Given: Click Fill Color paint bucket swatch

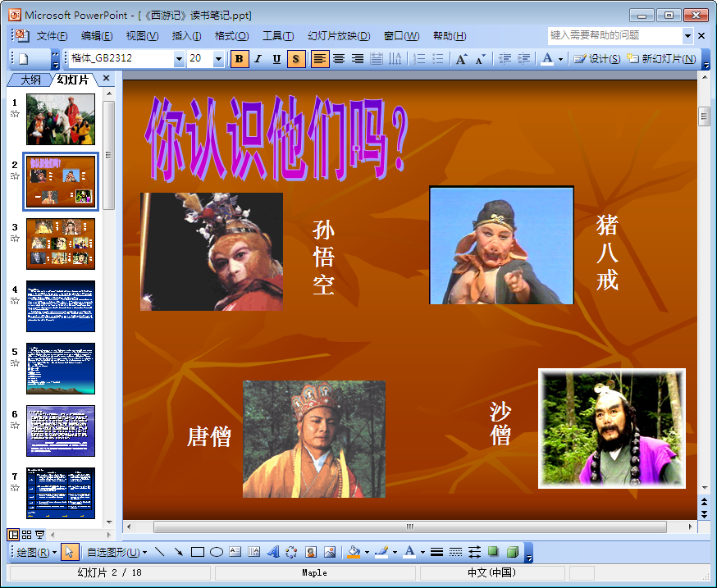Looking at the screenshot, I should 354,552.
